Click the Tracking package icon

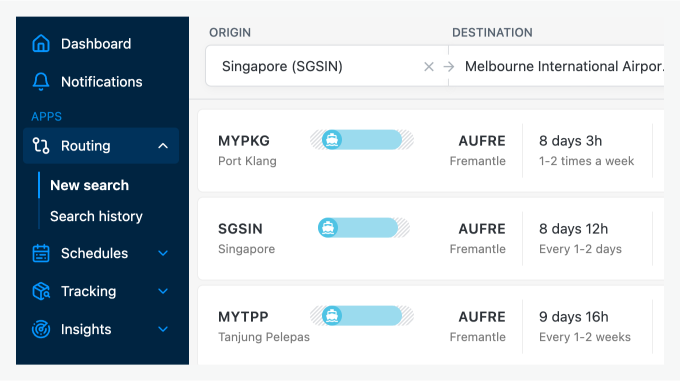(41, 291)
